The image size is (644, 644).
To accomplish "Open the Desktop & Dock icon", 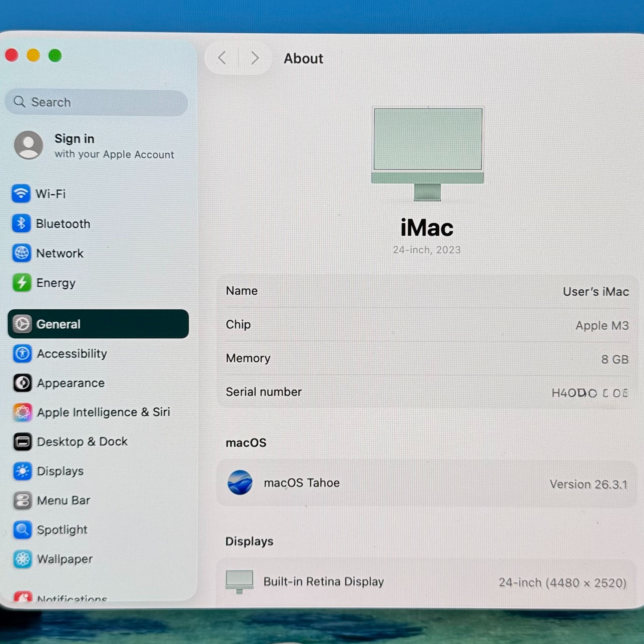I will click(22, 442).
